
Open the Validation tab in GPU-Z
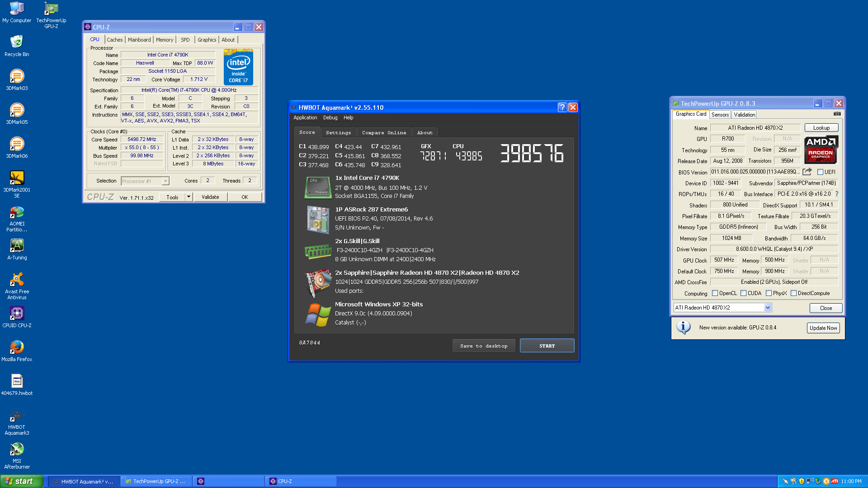tap(744, 115)
